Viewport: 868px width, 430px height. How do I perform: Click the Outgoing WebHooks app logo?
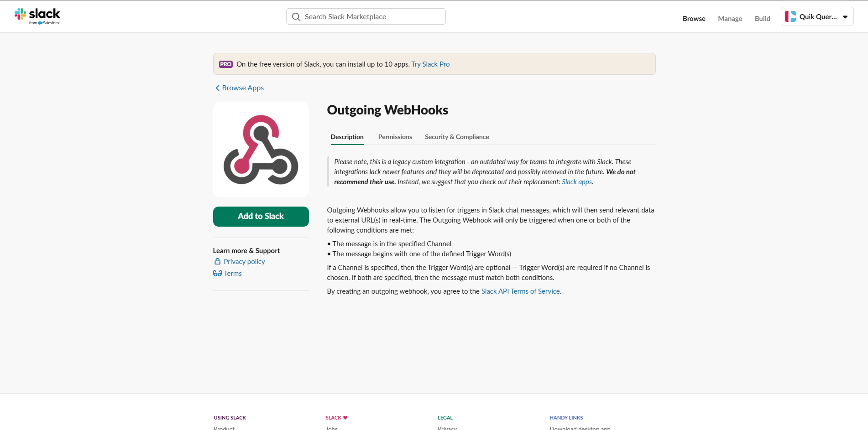tap(261, 150)
